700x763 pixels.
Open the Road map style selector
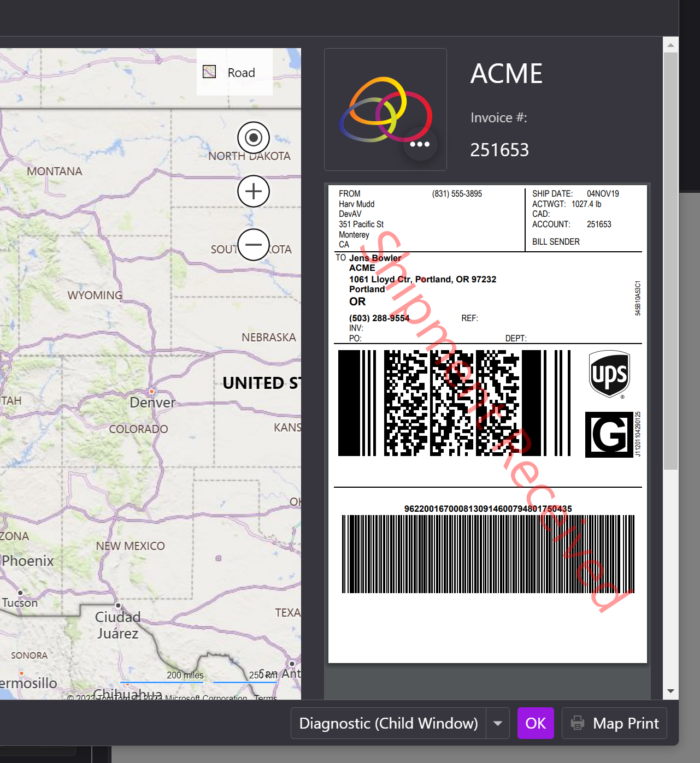[234, 72]
